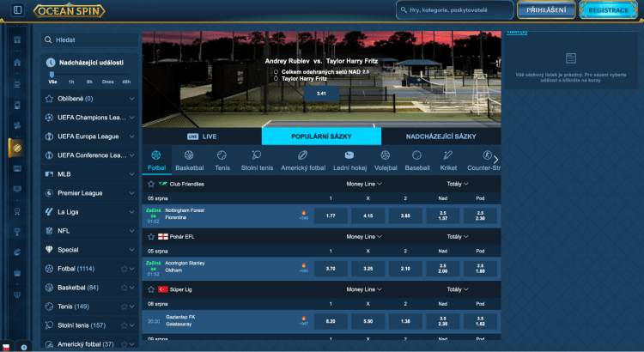
Task: Open the shopping basket icon in left rail
Action: pyautogui.click(x=17, y=273)
